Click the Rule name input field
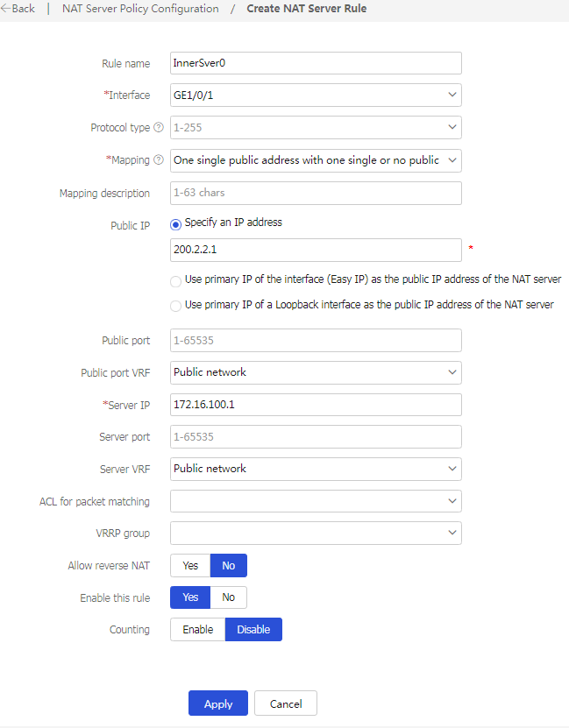 [x=316, y=63]
